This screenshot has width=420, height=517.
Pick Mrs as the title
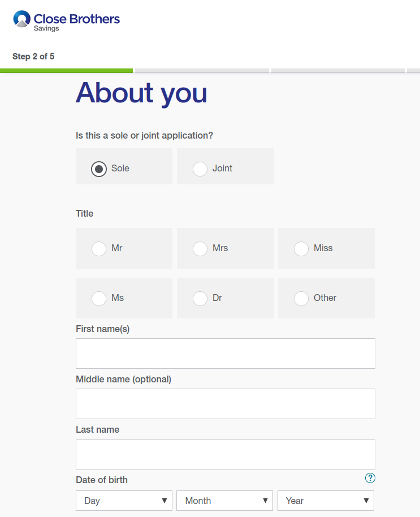tap(200, 248)
